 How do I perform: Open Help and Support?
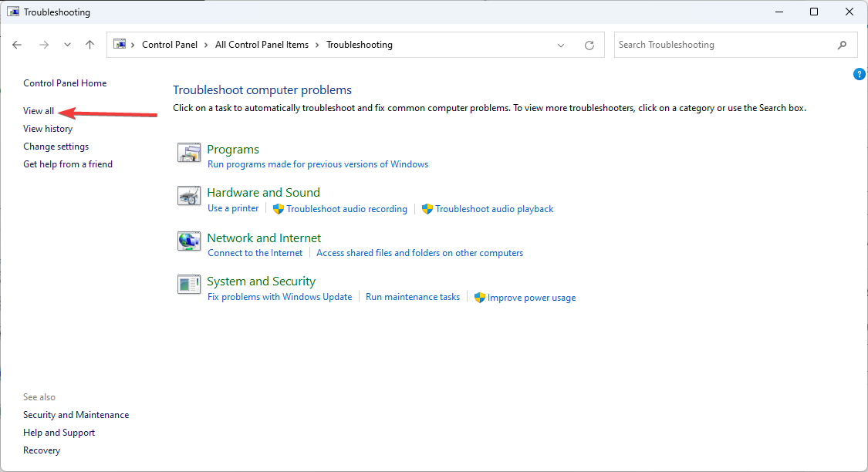tap(59, 432)
